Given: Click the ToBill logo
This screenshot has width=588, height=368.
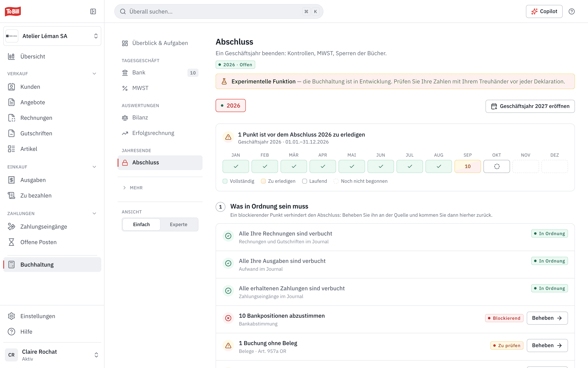Looking at the screenshot, I should (13, 11).
